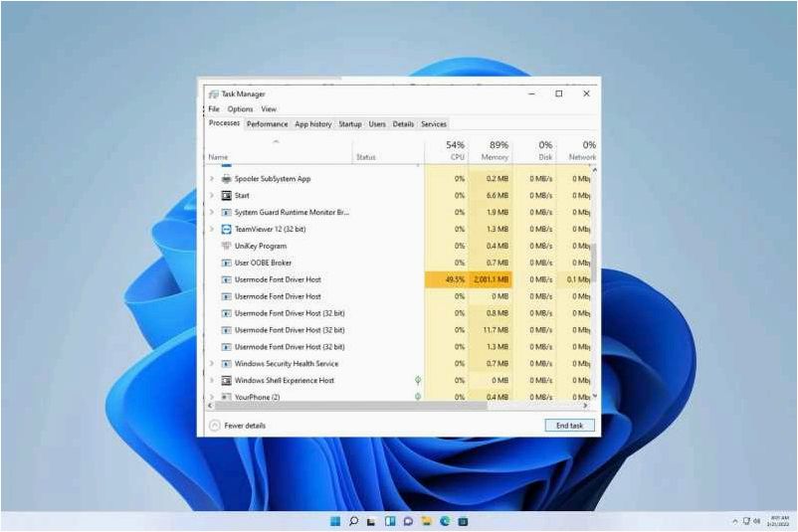The image size is (798, 532).
Task: Click the Windows Security Health Service icon
Action: [x=227, y=364]
